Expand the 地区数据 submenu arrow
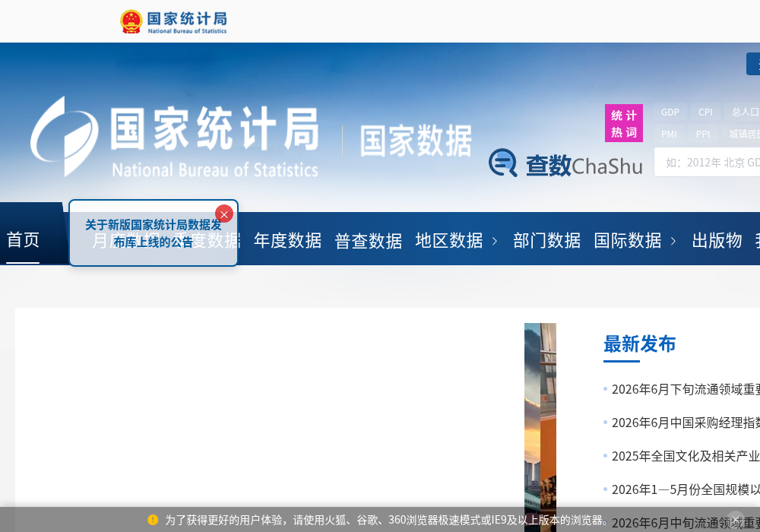 click(x=495, y=241)
